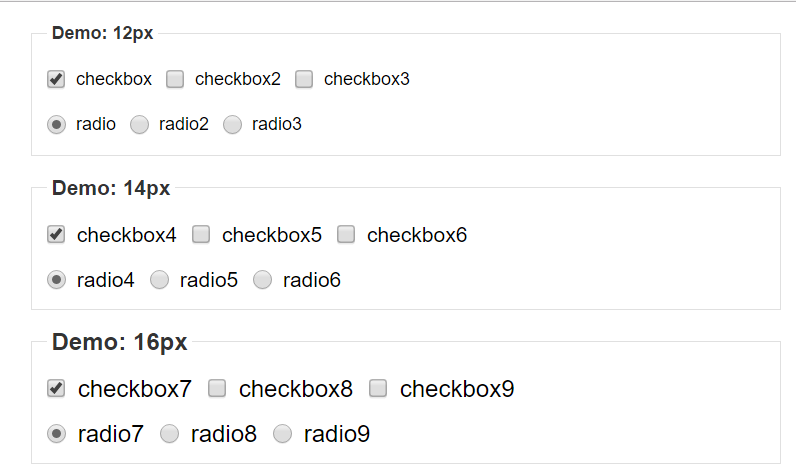The width and height of the screenshot is (796, 474).
Task: Choose radio8
Action: 170,434
